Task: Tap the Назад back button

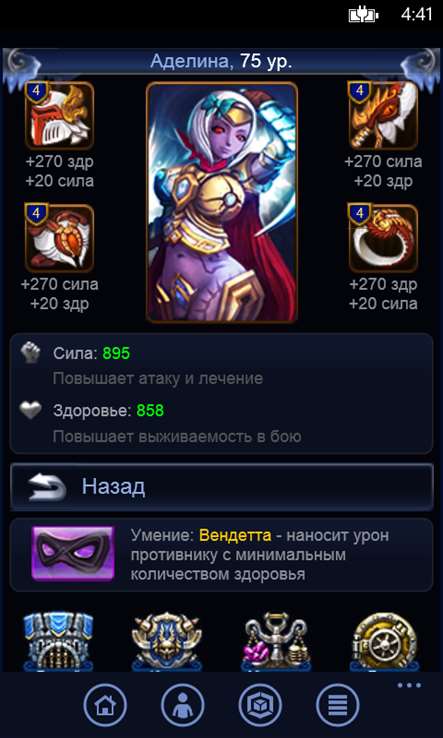Action: [x=222, y=487]
